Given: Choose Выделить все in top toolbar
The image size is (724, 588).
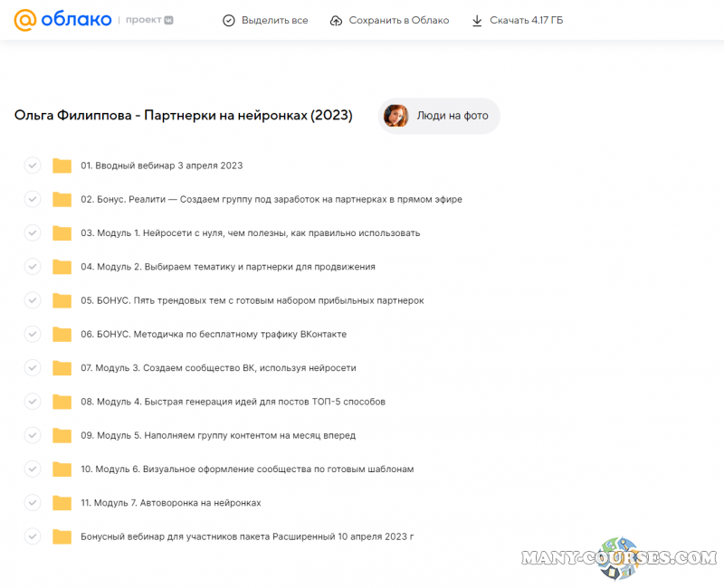Looking at the screenshot, I should coord(274,20).
